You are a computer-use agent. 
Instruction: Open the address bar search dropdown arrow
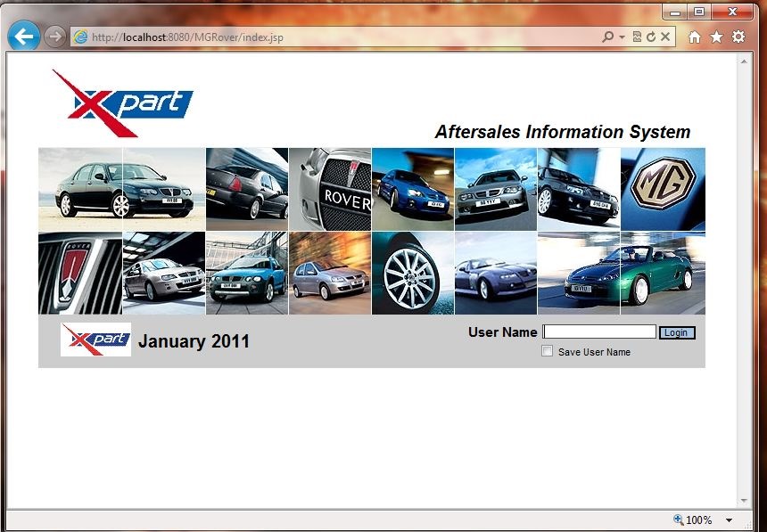(x=622, y=37)
